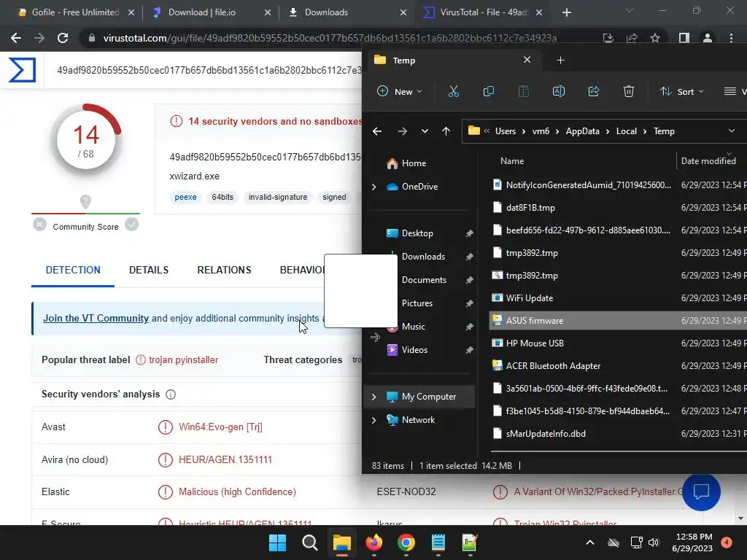Click Share icon in Explorer toolbar
Screen dimensions: 747x560
tap(594, 91)
